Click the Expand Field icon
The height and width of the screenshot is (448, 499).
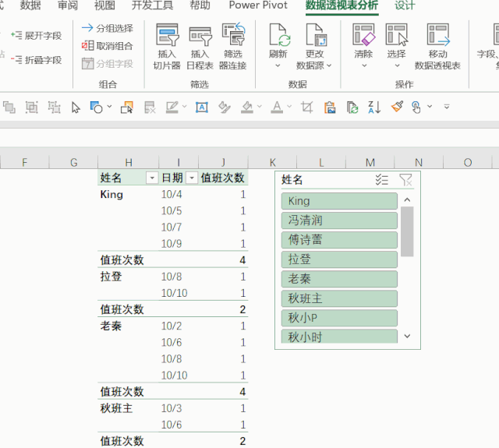[x=16, y=35]
